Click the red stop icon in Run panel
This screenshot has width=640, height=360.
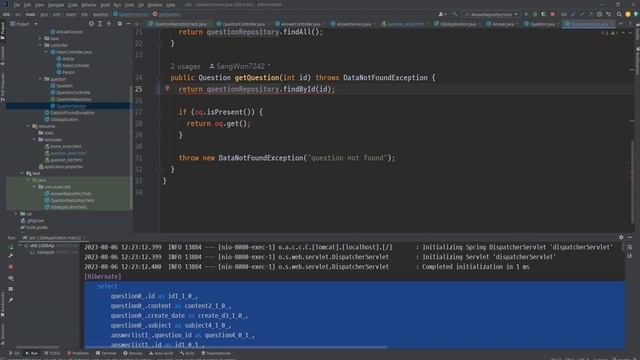11,267
